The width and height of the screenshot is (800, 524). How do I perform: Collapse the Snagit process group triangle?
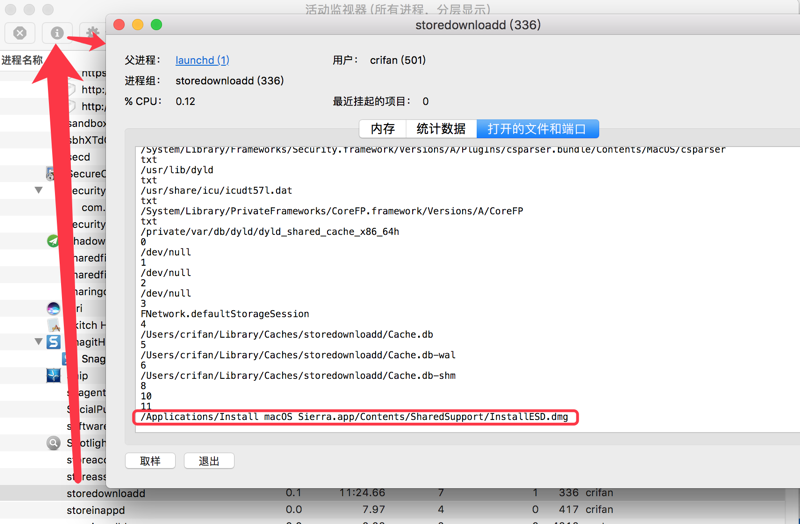click(39, 341)
